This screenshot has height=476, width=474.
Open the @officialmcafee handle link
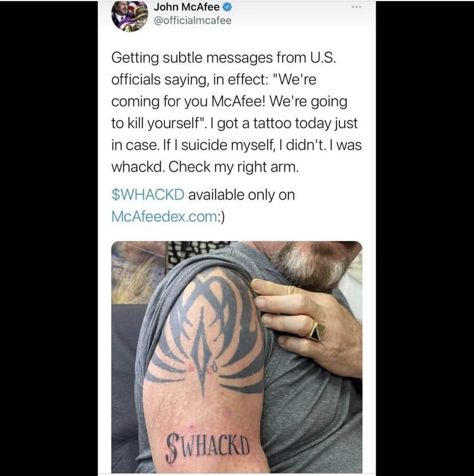click(193, 21)
